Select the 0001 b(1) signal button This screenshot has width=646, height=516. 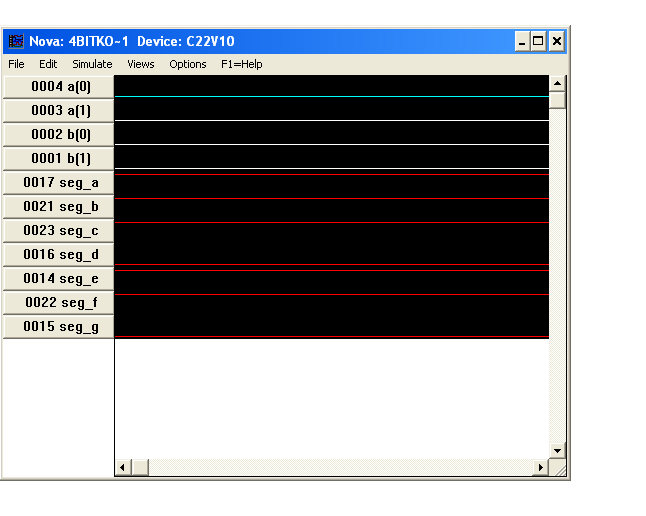pyautogui.click(x=59, y=159)
